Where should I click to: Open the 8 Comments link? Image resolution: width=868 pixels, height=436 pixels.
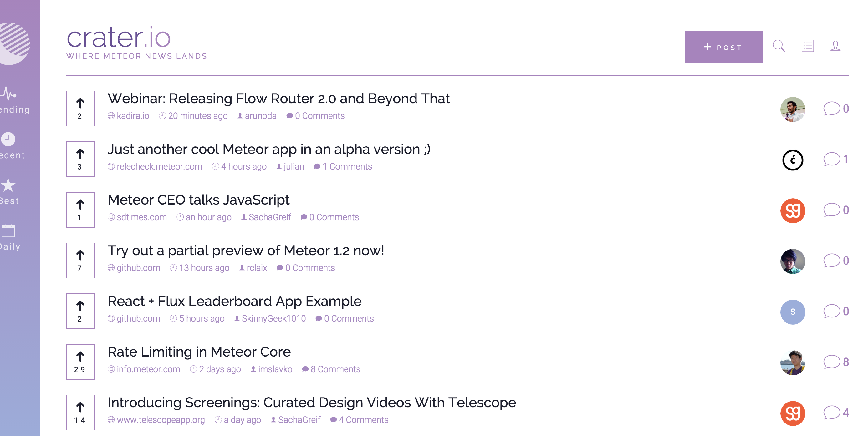[335, 369]
